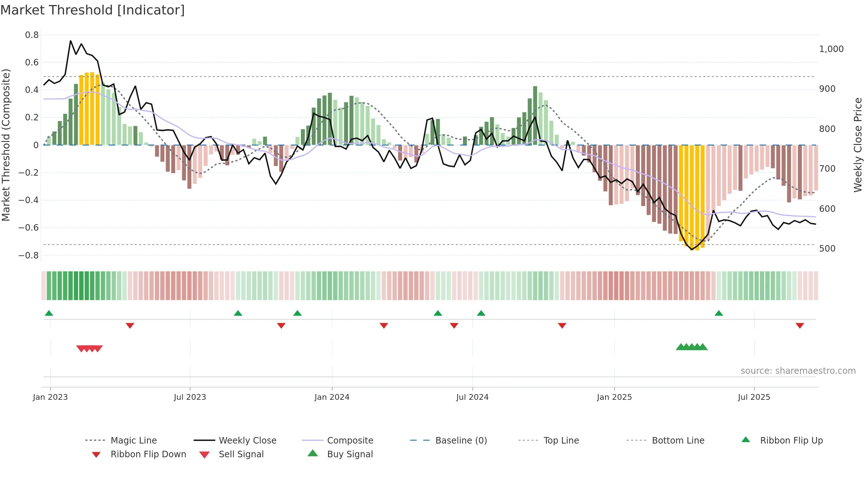
Task: Click the weekly close price peak in early 2023
Action: pos(71,41)
